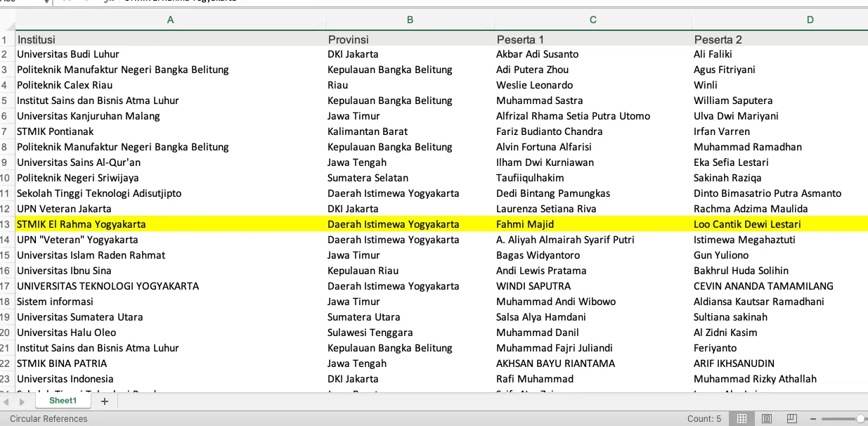868x426 pixels.
Task: Select the Sheet1 tab
Action: click(63, 401)
